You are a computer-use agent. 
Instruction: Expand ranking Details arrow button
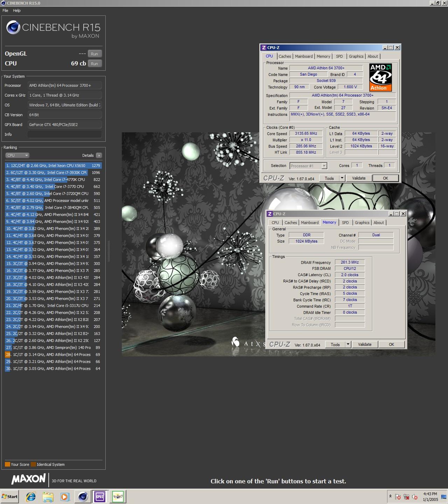click(x=99, y=155)
